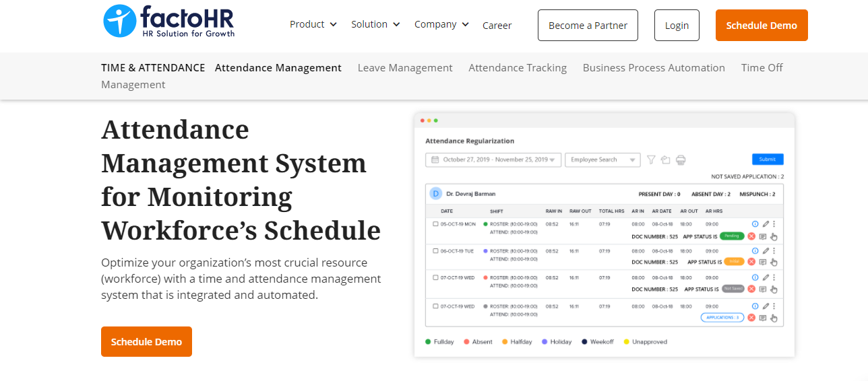This screenshot has height=381, width=868.
Task: Click red delete icon beside Applications : 3
Action: [751, 317]
